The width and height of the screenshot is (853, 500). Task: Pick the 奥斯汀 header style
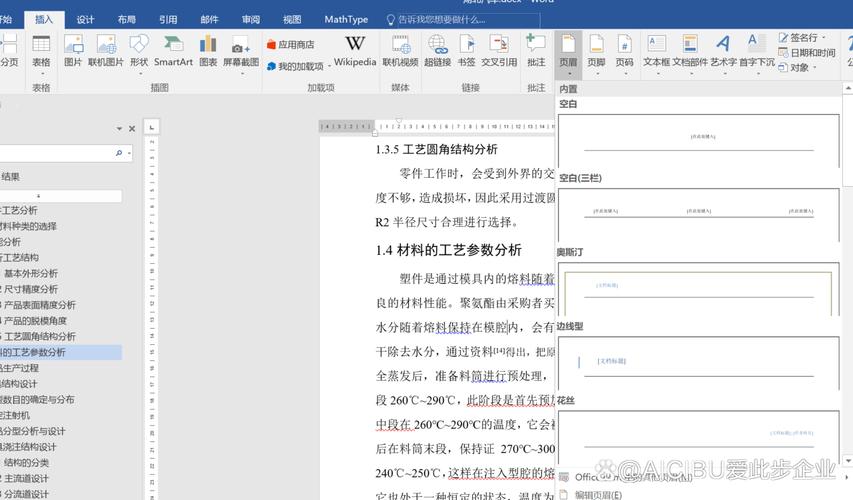[x=699, y=289]
